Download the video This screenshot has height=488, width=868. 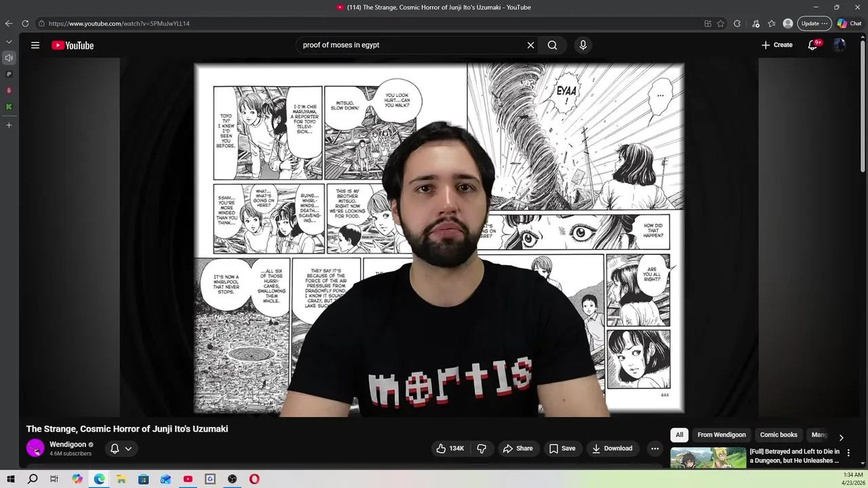[612, 449]
